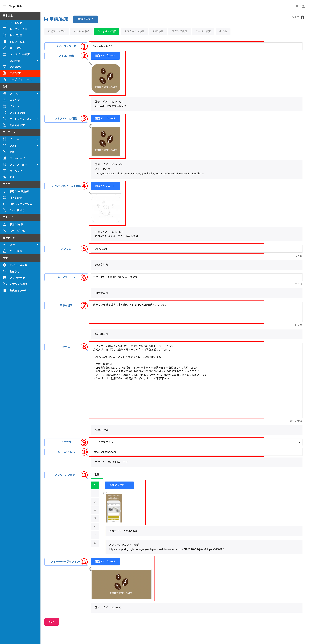Click the 保存 save button
Viewport: 309px width, 644px height.
point(51,622)
